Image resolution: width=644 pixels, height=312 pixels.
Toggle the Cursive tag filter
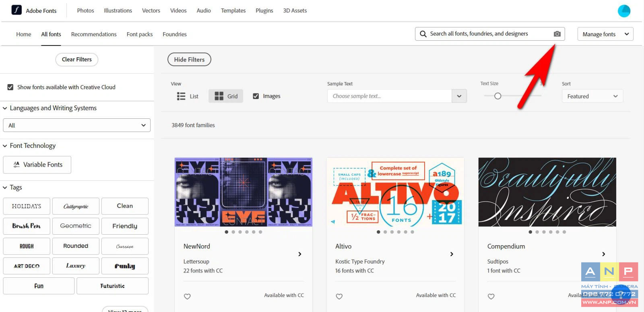[x=125, y=246]
